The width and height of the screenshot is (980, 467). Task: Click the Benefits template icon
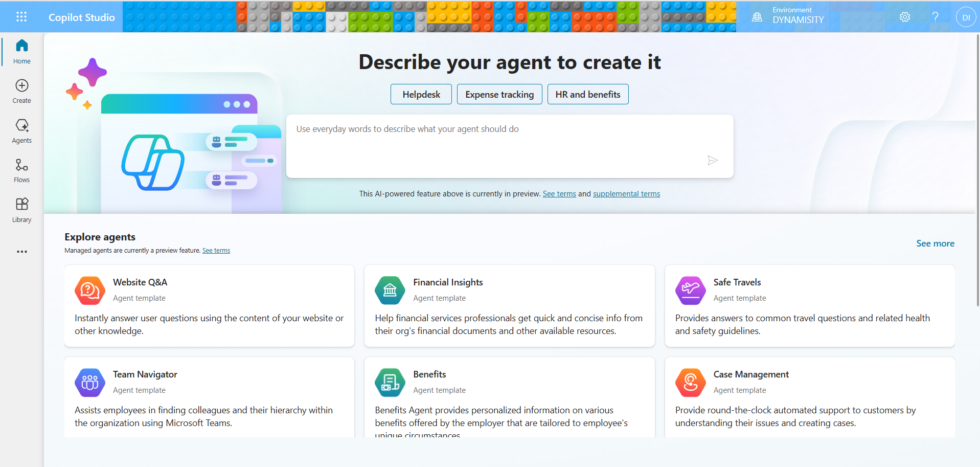click(390, 382)
